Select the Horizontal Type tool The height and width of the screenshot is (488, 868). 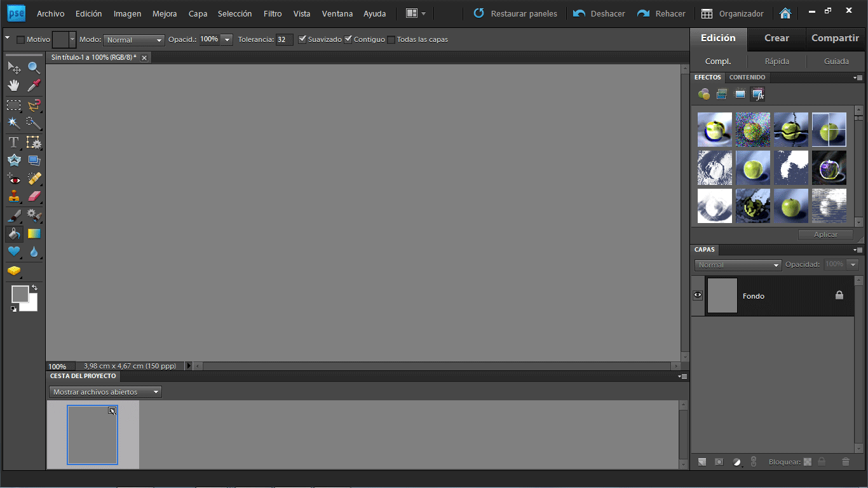coord(13,142)
